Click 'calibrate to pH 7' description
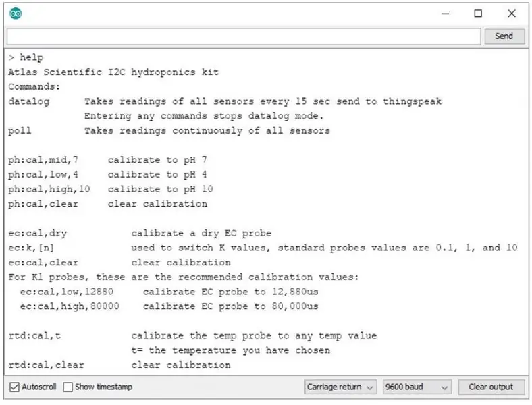532x405 pixels. [x=157, y=160]
